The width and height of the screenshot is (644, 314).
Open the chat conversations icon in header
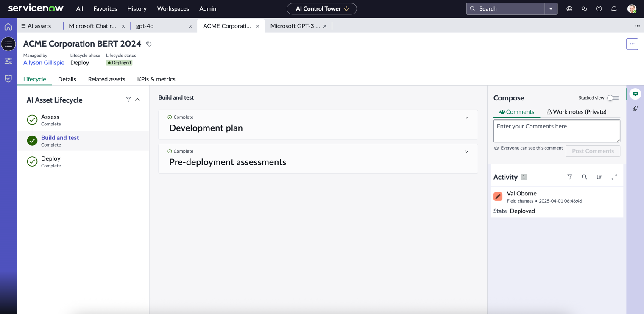(x=584, y=8)
